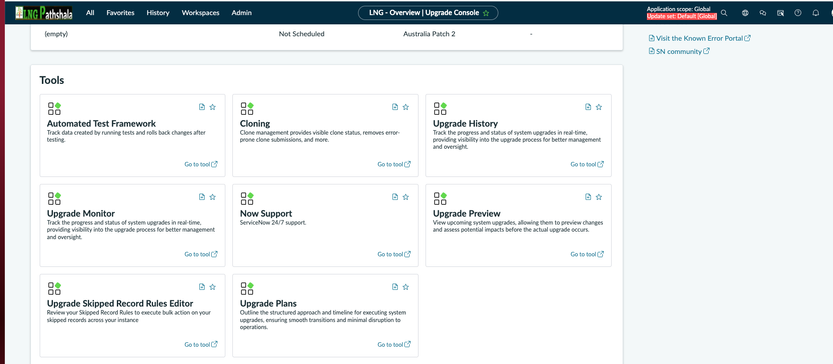The width and height of the screenshot is (833, 364).
Task: Click the app grid icon on Upgrade Preview card
Action: [440, 198]
